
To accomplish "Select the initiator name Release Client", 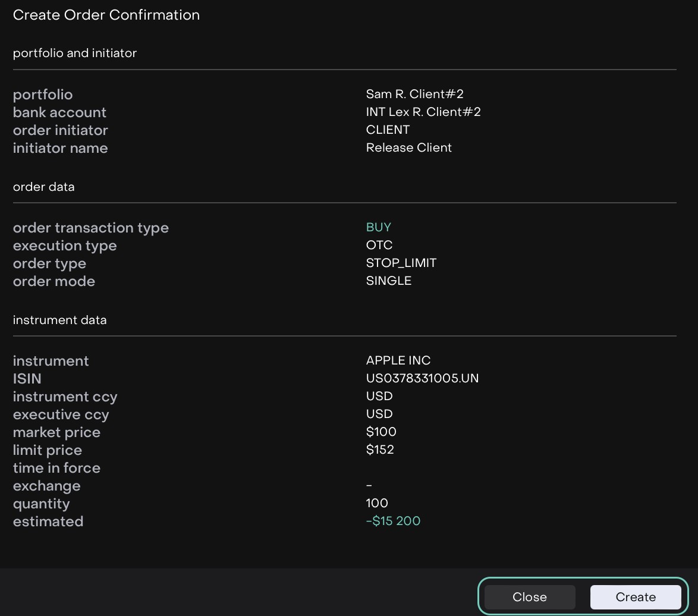I will (408, 147).
